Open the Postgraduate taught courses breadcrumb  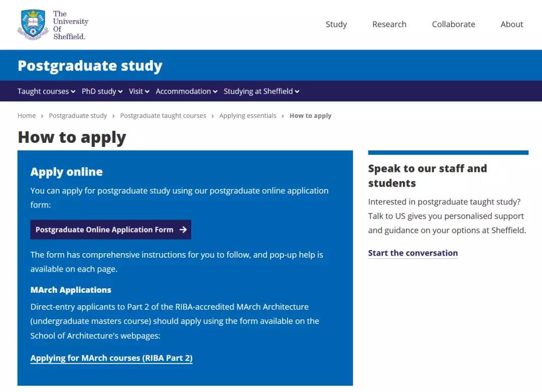point(163,116)
